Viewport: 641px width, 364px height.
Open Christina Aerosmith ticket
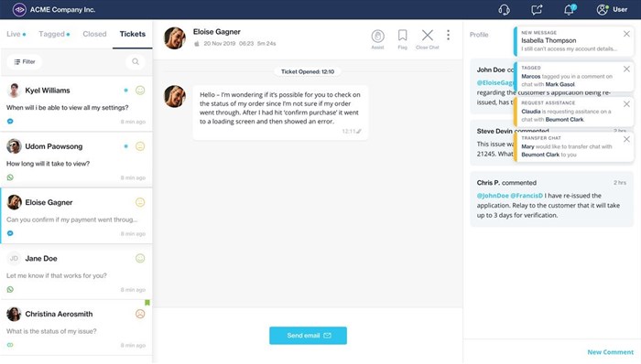(x=76, y=327)
